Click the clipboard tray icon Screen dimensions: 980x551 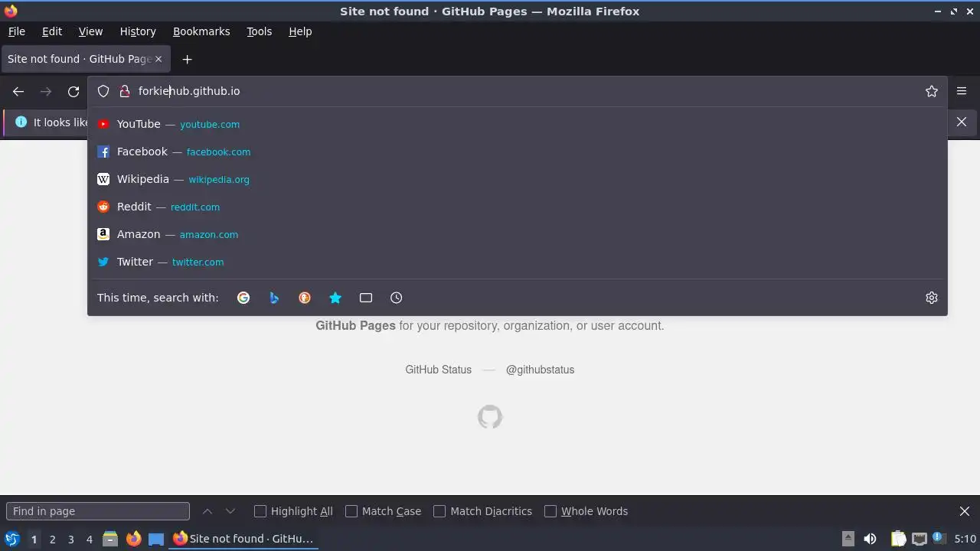point(898,539)
